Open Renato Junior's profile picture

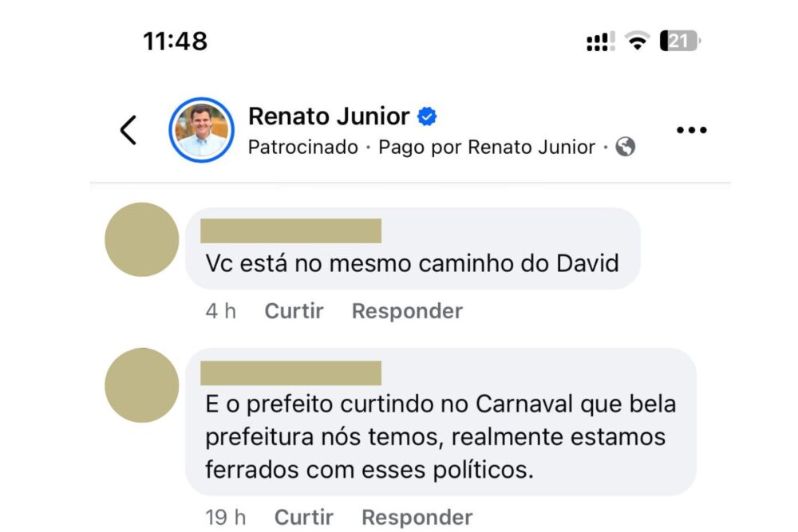tap(201, 130)
